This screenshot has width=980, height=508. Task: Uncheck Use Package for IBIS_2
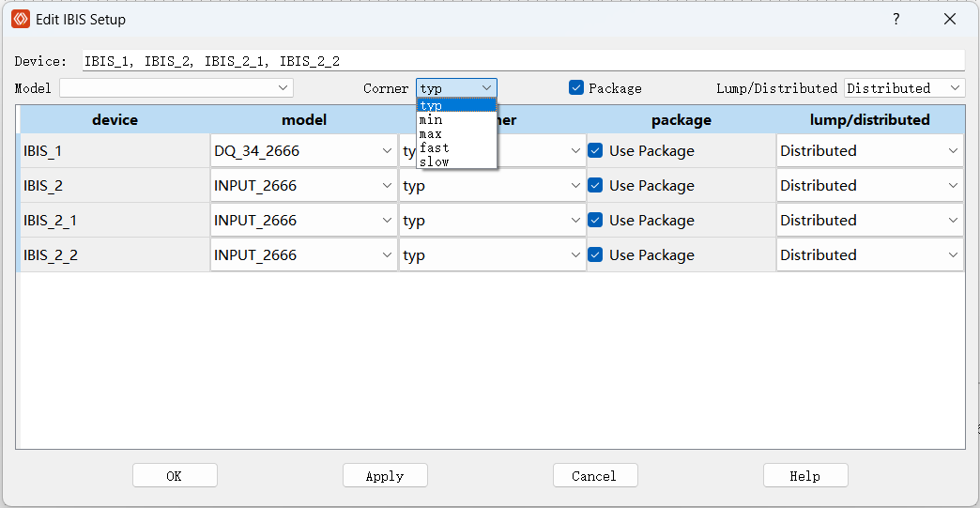[x=596, y=186]
